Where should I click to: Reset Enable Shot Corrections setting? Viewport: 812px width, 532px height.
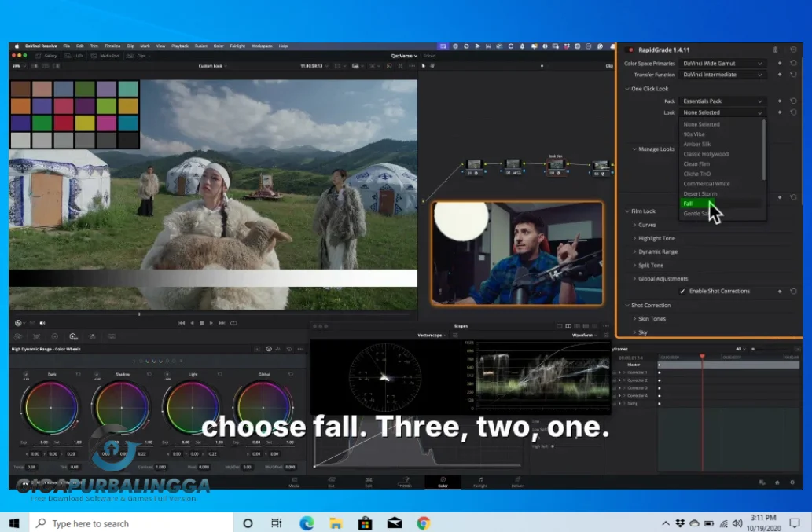point(793,292)
